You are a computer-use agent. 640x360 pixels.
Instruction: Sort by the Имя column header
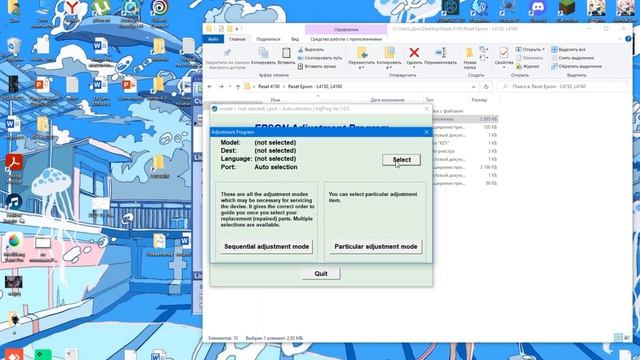pyautogui.click(x=275, y=100)
